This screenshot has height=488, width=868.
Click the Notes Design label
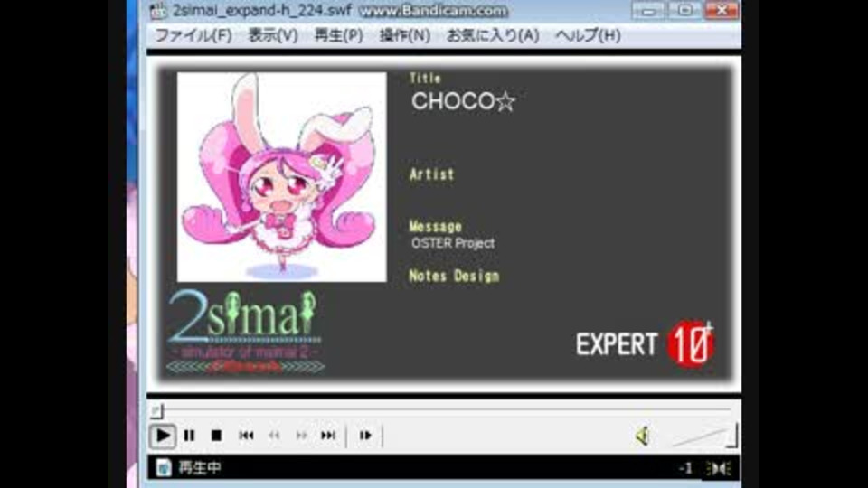454,277
